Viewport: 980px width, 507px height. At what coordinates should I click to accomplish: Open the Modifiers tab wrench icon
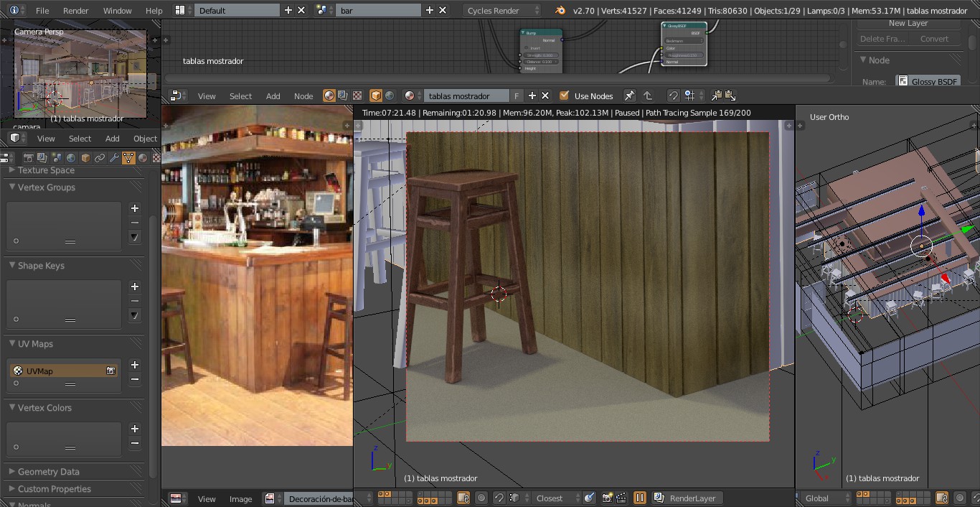[x=114, y=158]
